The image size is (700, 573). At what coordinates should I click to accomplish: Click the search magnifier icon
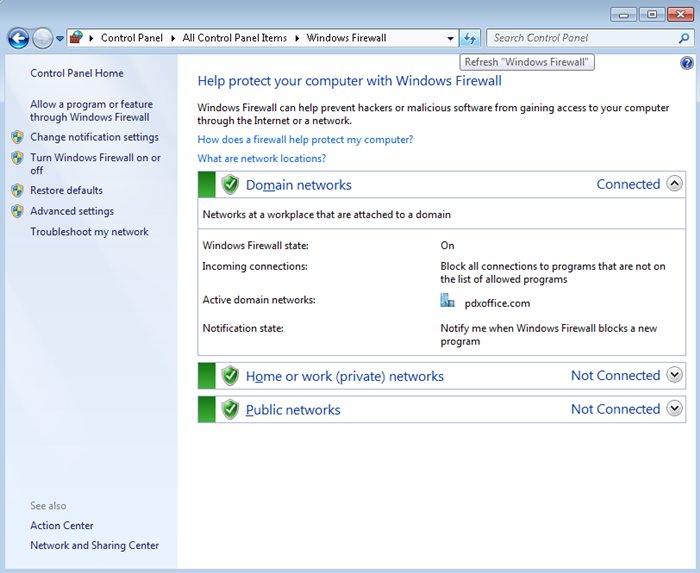click(x=683, y=38)
